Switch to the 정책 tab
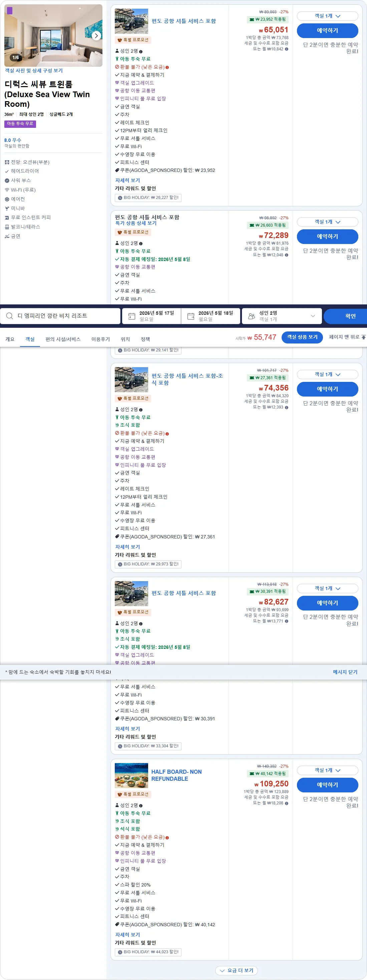 pyautogui.click(x=145, y=339)
